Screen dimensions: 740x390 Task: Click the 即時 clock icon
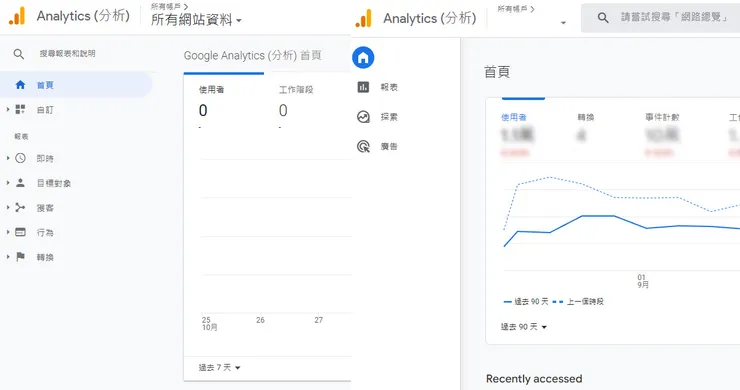pos(20,158)
